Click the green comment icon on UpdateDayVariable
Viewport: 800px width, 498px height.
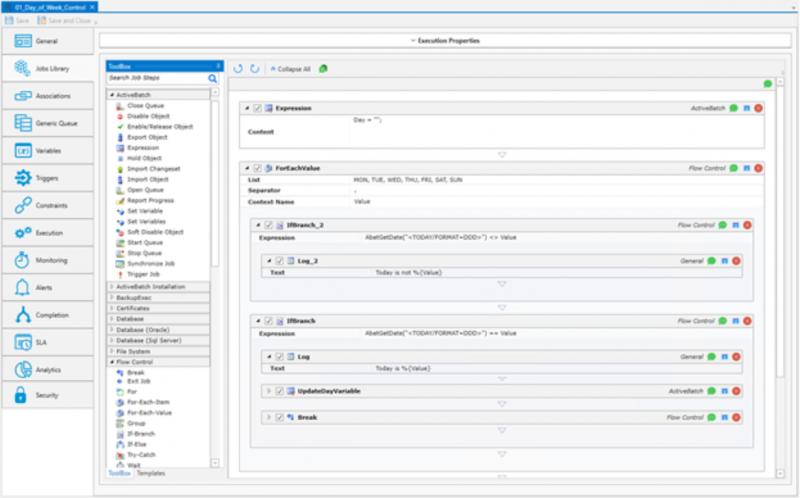(712, 390)
